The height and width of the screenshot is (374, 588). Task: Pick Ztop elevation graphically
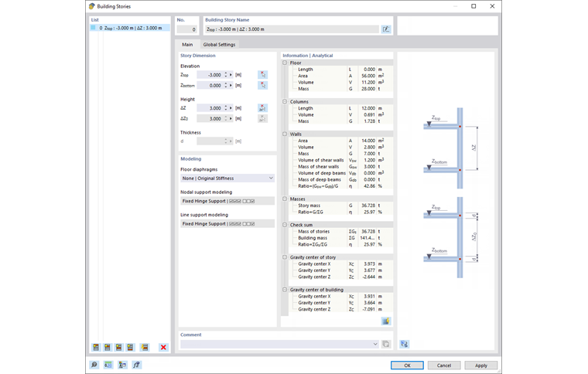pyautogui.click(x=263, y=75)
